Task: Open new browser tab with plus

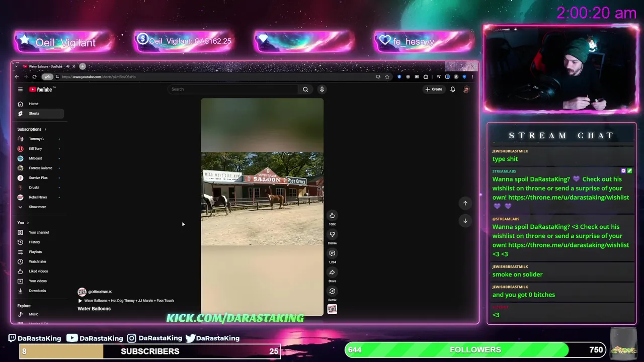Action: (x=83, y=66)
